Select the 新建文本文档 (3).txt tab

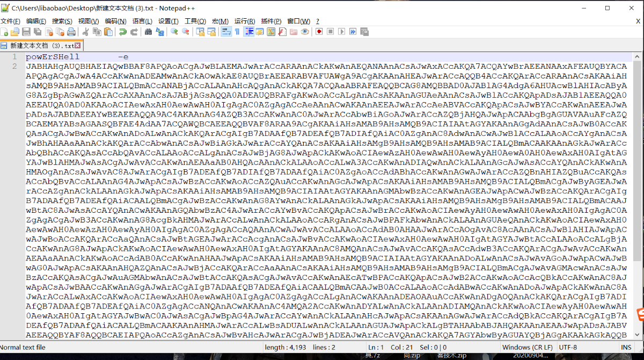pyautogui.click(x=41, y=46)
